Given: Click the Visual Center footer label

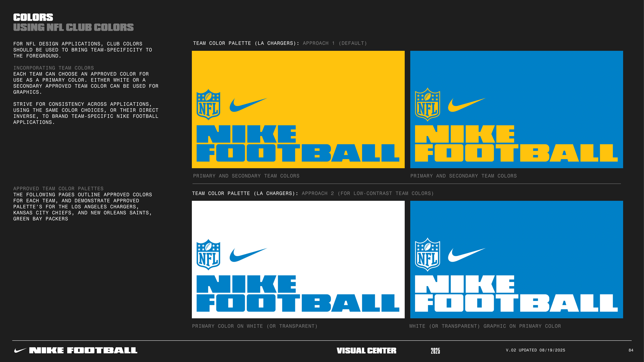Looking at the screenshot, I should 366,351.
